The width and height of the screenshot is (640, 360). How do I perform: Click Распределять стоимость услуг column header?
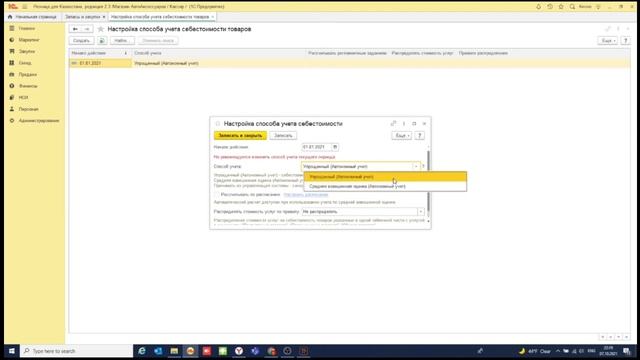tap(422, 53)
